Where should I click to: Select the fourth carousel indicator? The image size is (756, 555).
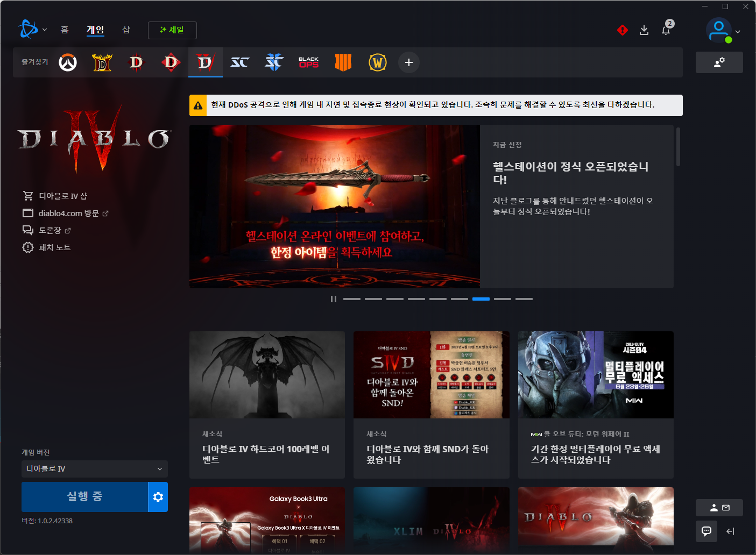click(416, 299)
